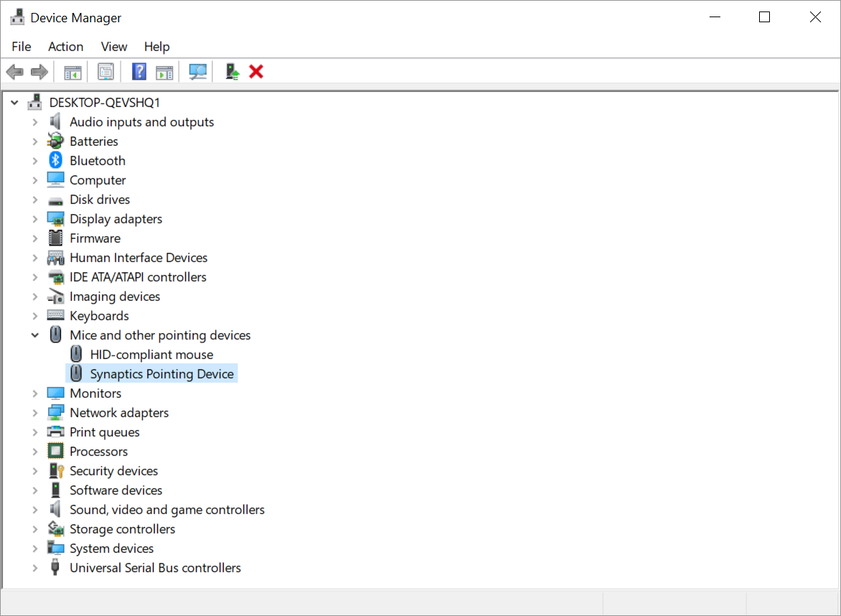Viewport: 841px width, 616px height.
Task: Click the Universal Serial Bus controllers icon
Action: pos(55,567)
